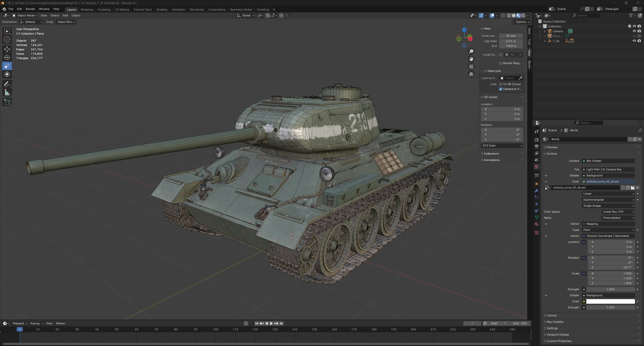The image size is (644, 346).
Task: Click eyedropper next to Lock to Object
Action: pyautogui.click(x=520, y=78)
